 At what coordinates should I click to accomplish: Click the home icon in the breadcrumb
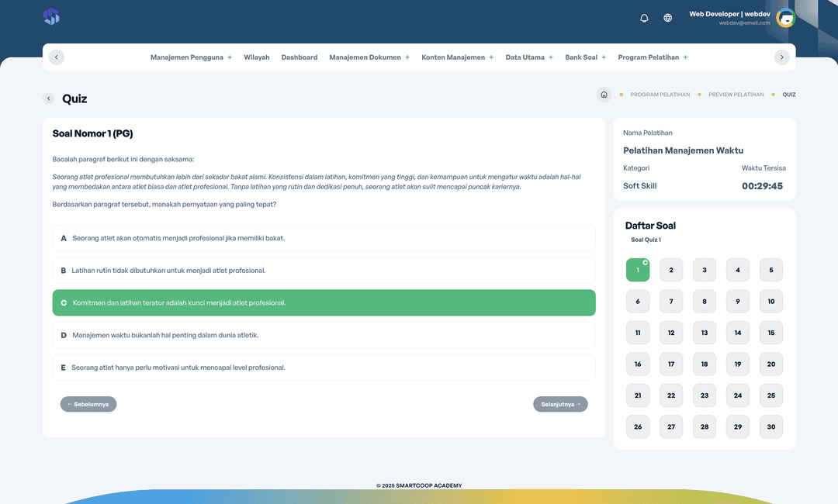[604, 94]
